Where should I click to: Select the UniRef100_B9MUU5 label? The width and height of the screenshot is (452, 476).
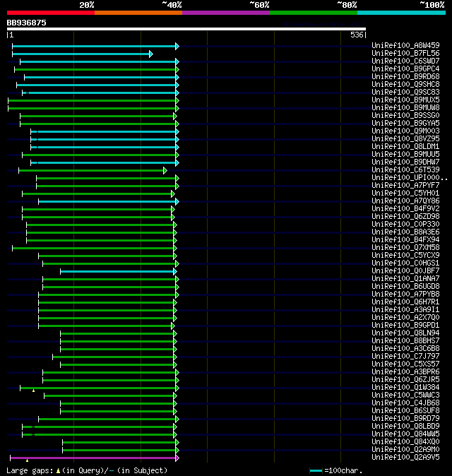point(405,155)
